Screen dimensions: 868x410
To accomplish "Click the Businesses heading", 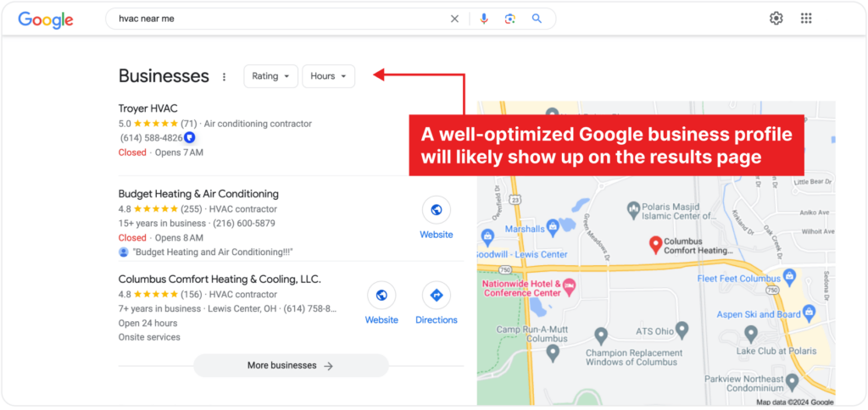I will [164, 75].
